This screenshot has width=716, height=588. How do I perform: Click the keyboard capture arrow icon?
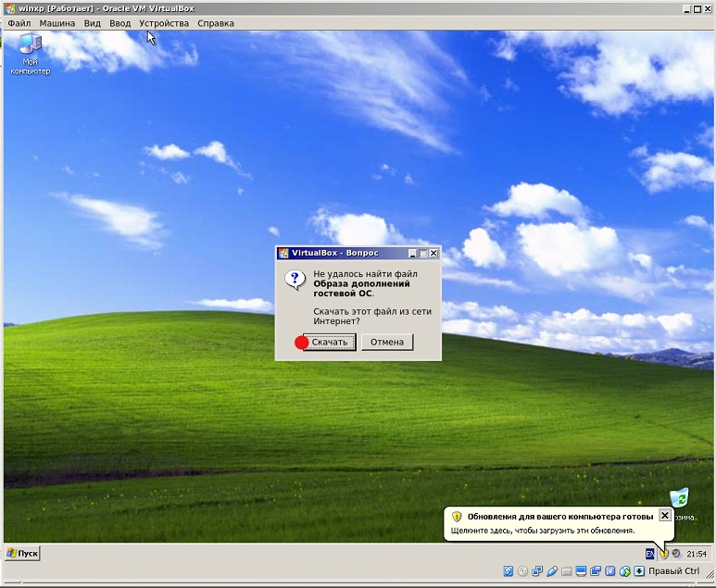[x=639, y=571]
